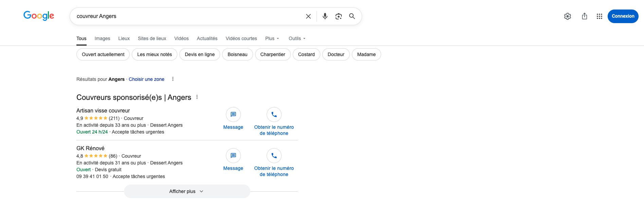
Task: Start voice search with the microphone icon
Action: pos(325,16)
